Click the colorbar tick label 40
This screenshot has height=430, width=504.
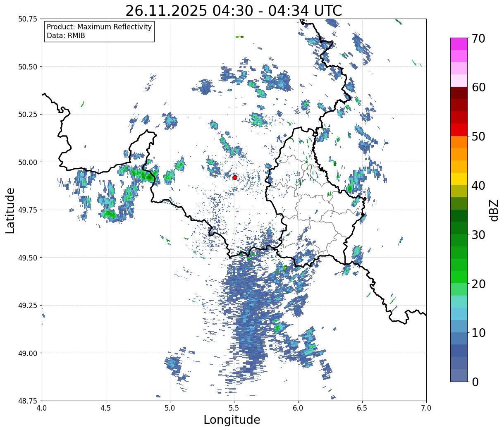478,185
